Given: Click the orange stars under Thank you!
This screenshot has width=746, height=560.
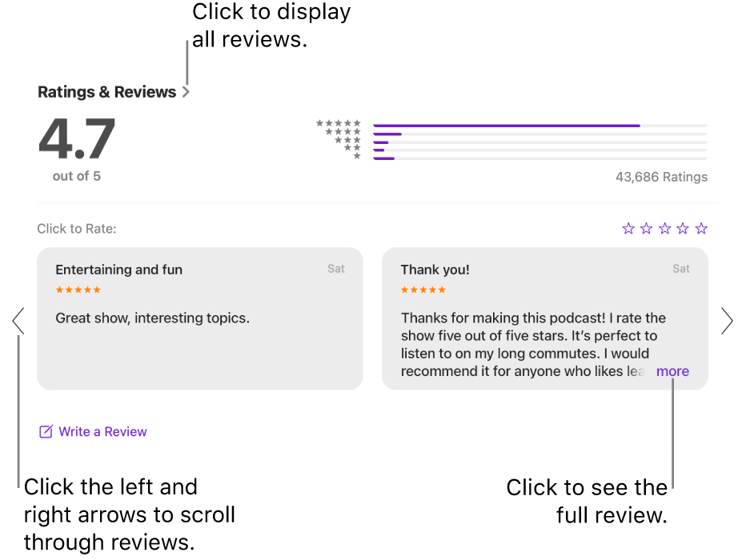Looking at the screenshot, I should coord(423,290).
